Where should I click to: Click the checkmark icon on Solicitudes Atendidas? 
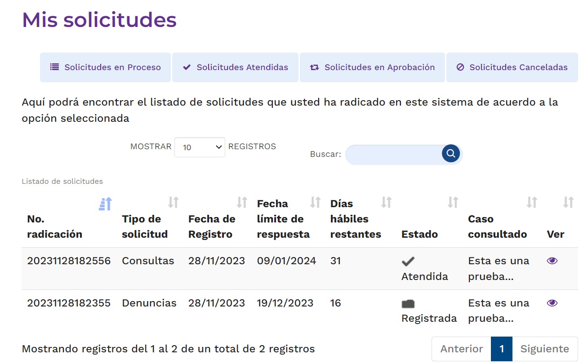coord(187,67)
